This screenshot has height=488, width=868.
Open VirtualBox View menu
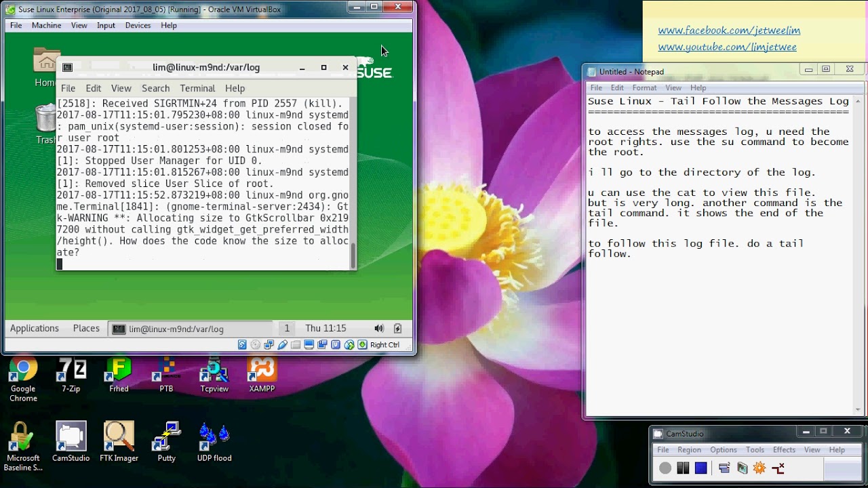tap(79, 25)
